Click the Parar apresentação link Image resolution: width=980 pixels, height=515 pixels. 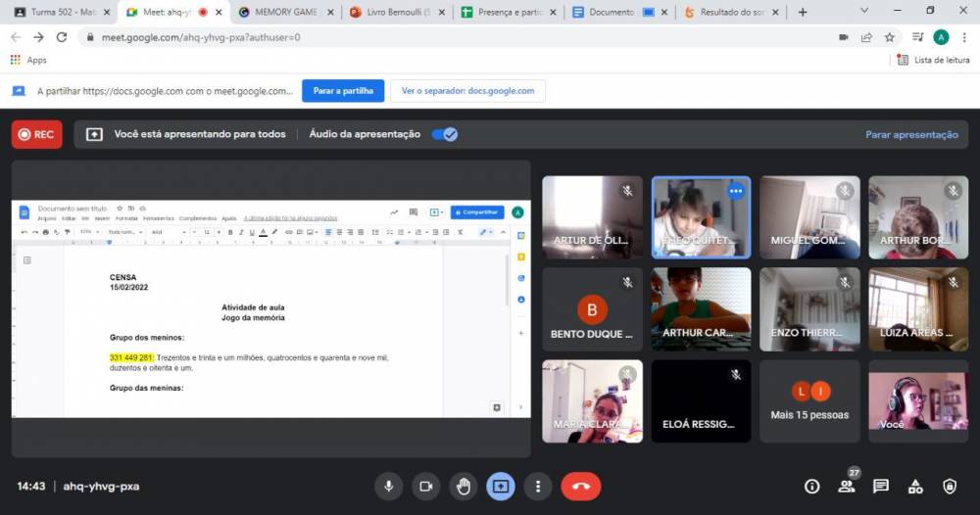pos(911,134)
